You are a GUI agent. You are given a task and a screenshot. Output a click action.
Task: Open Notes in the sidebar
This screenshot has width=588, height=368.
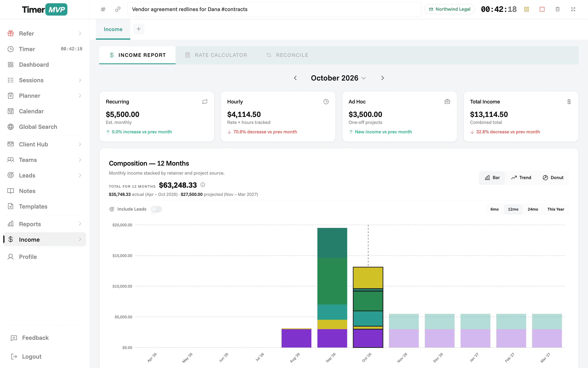click(x=45, y=191)
